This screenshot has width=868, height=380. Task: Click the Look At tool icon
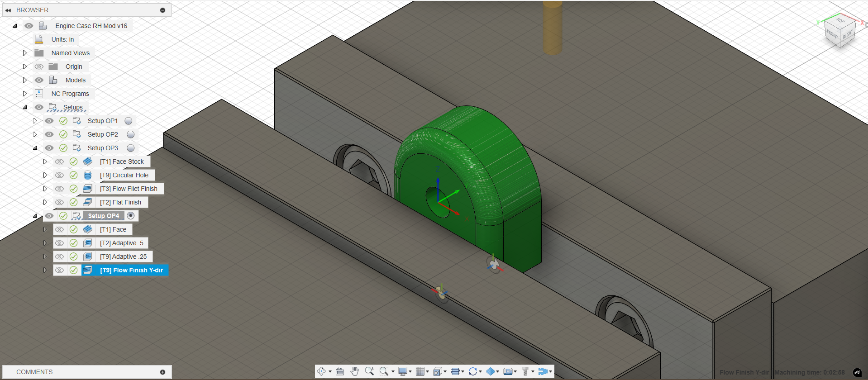340,371
